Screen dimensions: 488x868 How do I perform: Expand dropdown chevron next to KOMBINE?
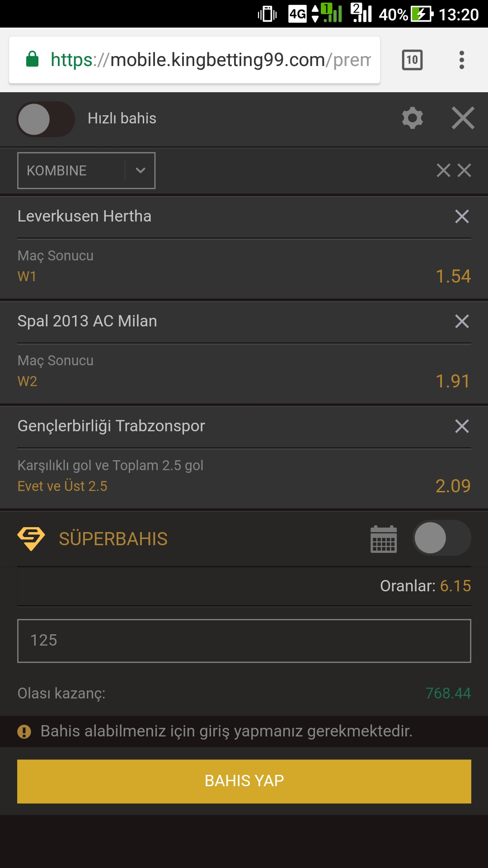tap(141, 170)
